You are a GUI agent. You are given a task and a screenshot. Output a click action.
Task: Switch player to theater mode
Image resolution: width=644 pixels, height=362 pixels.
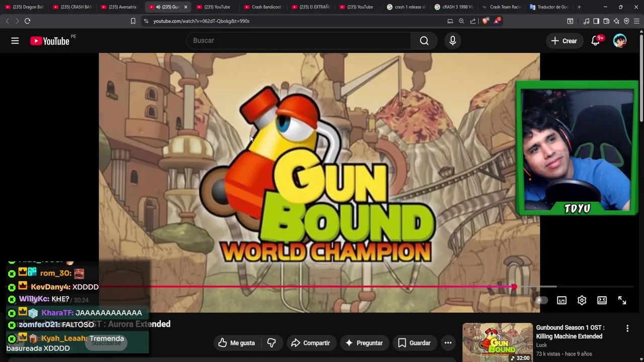[x=602, y=300]
